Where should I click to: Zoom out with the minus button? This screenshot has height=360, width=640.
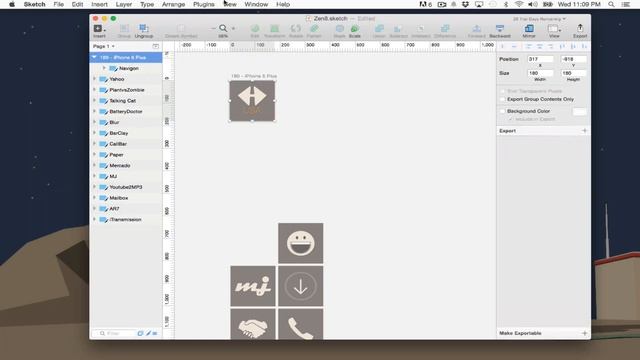tap(213, 29)
